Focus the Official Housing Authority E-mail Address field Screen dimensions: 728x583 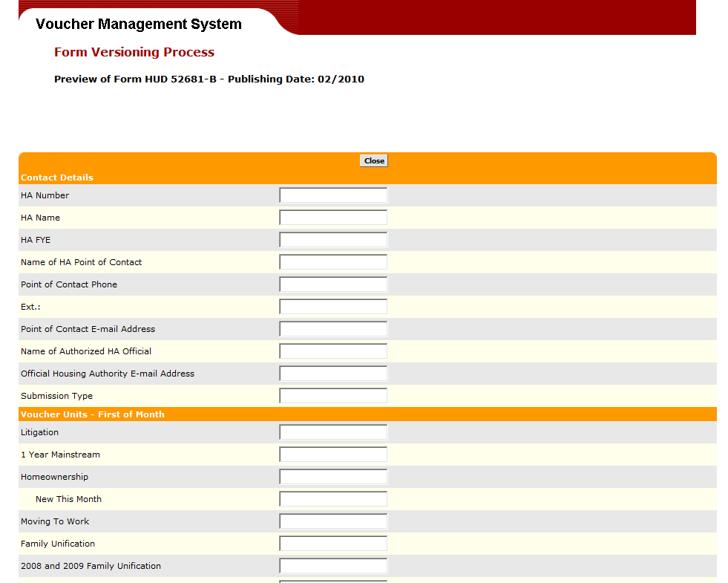333,374
